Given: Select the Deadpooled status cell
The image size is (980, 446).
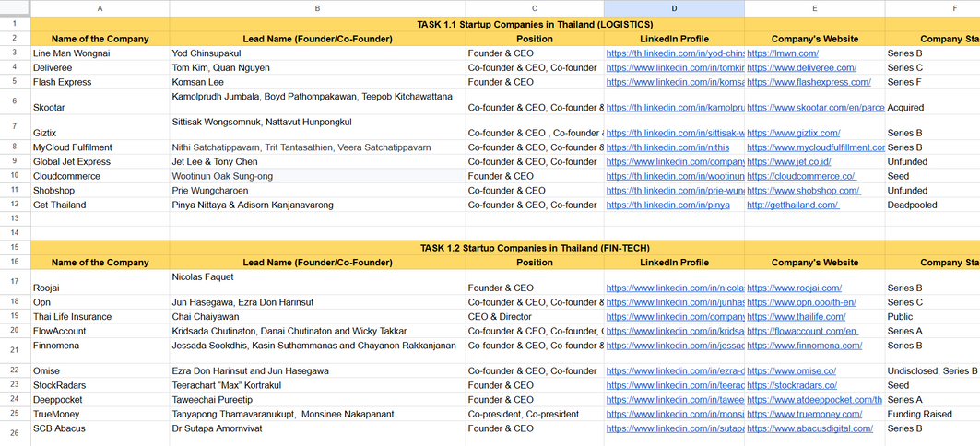Looking at the screenshot, I should click(932, 205).
